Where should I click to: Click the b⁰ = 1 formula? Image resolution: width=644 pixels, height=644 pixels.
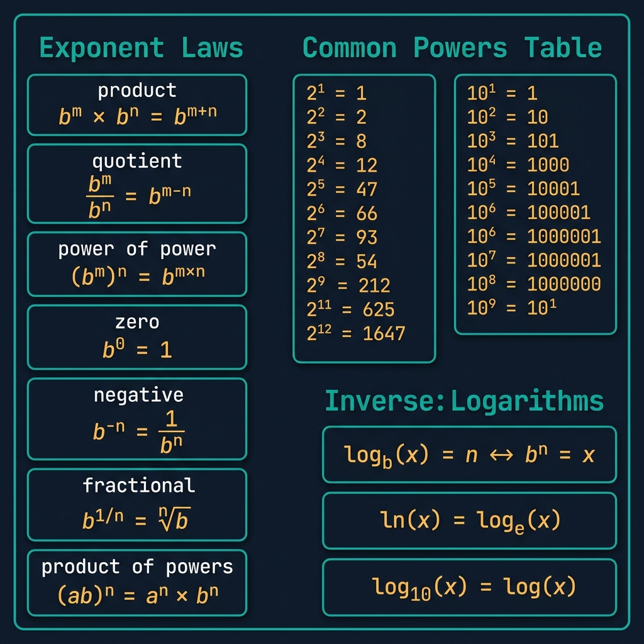click(137, 350)
